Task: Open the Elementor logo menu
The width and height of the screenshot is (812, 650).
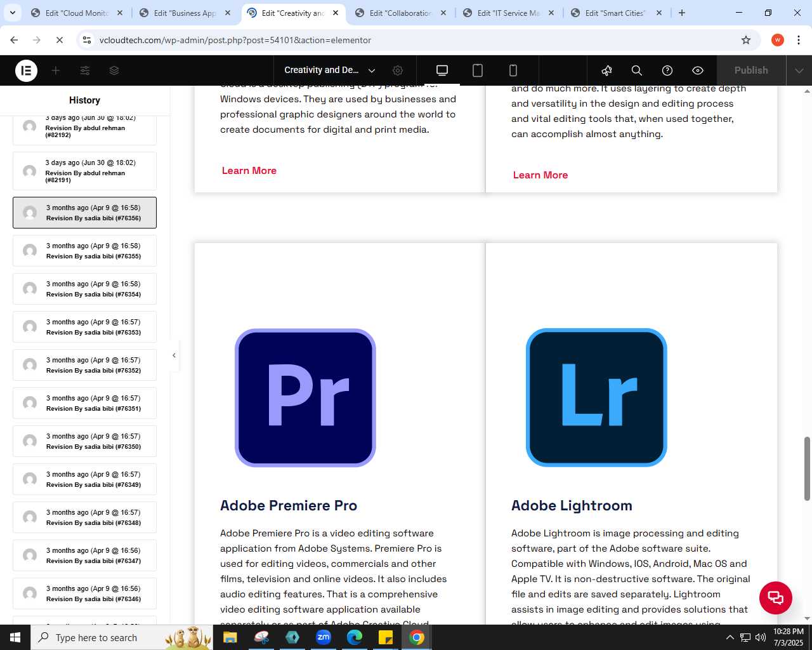Action: point(26,70)
